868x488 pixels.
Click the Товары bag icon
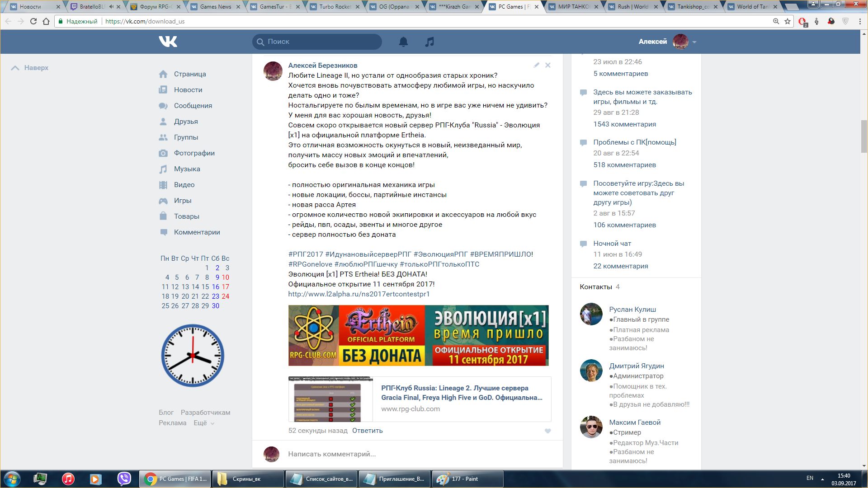[x=163, y=216]
